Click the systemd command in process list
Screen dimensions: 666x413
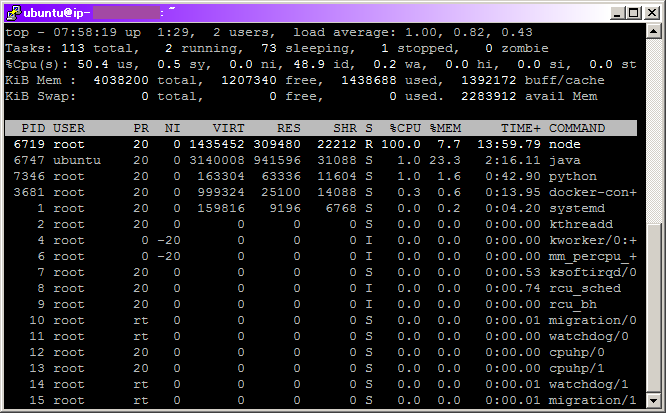click(576, 208)
